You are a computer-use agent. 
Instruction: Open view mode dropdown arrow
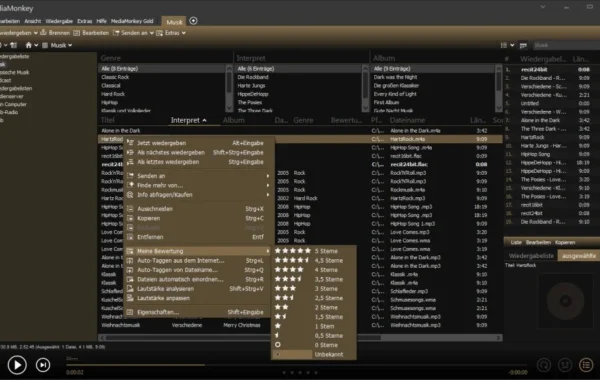(512, 46)
